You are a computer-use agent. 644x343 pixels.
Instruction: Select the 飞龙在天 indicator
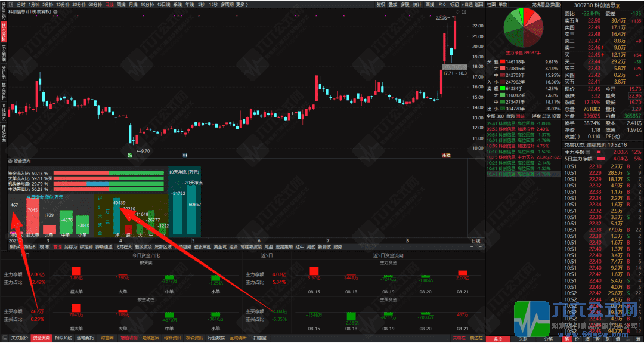123,247
